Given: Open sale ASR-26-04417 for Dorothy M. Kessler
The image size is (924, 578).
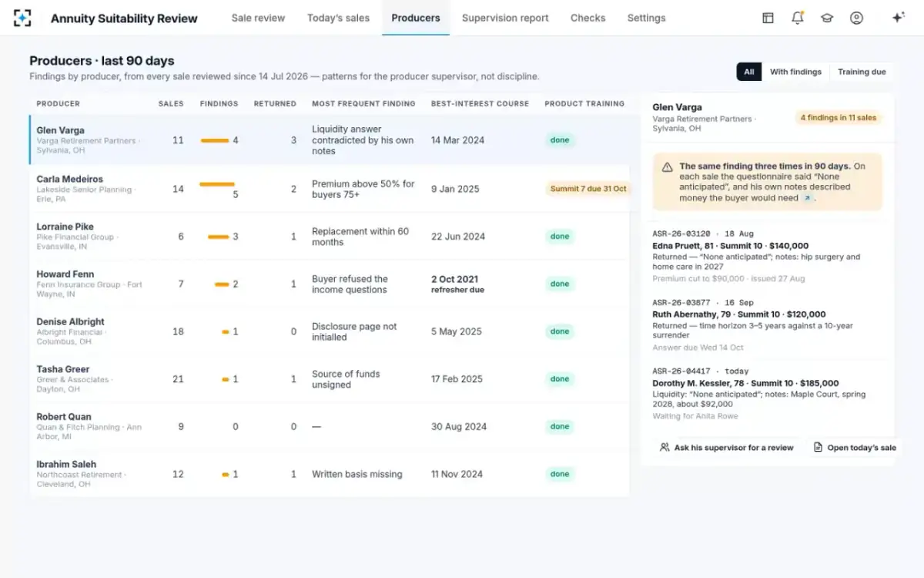Looking at the screenshot, I should [x=768, y=393].
